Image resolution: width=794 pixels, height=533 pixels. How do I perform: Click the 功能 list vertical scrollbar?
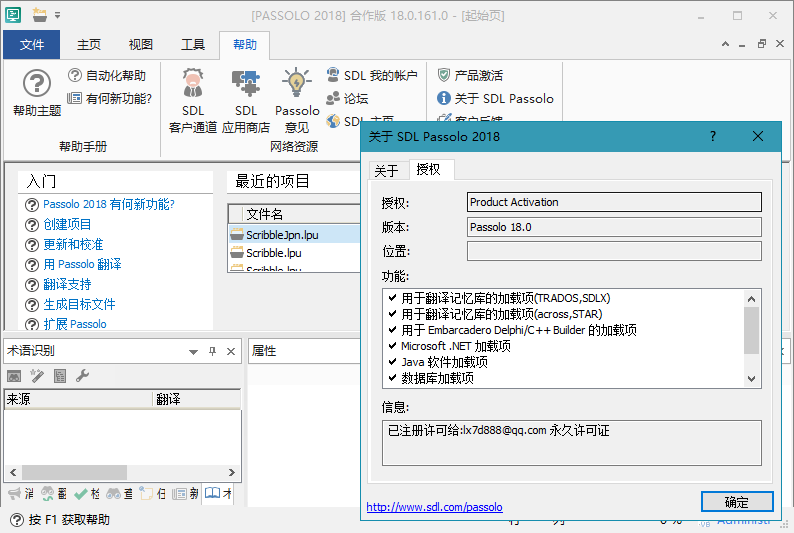click(751, 330)
